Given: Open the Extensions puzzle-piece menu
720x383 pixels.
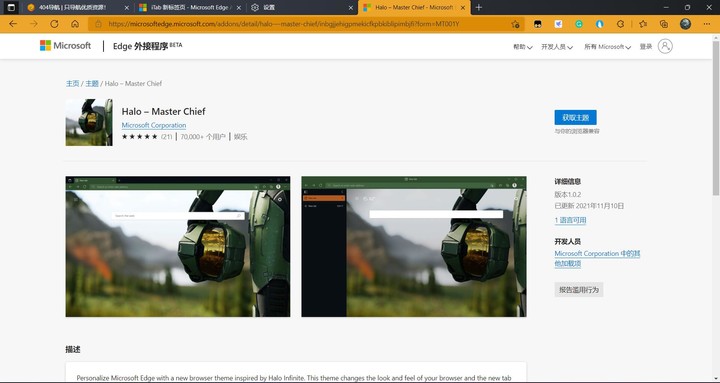Looking at the screenshot, I should click(x=620, y=24).
